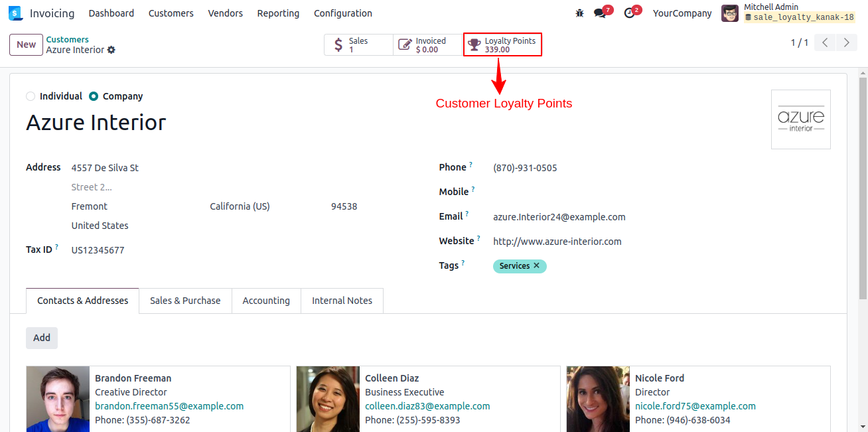
Task: Click the Add contact button
Action: click(42, 338)
